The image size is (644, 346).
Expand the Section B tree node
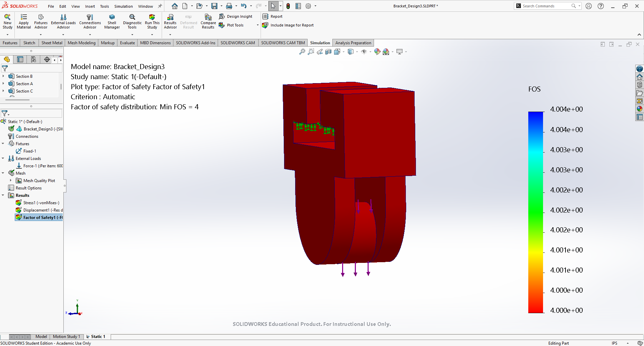[x=3, y=76]
